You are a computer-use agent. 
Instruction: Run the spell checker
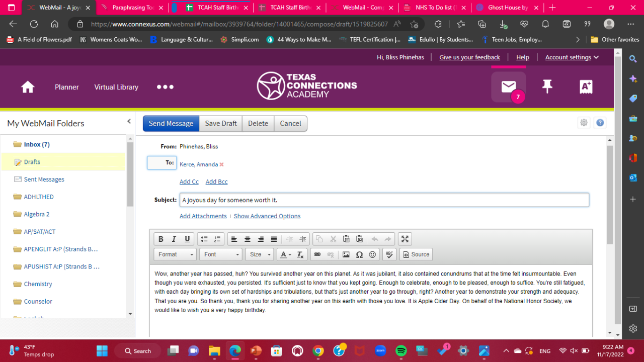[389, 254]
